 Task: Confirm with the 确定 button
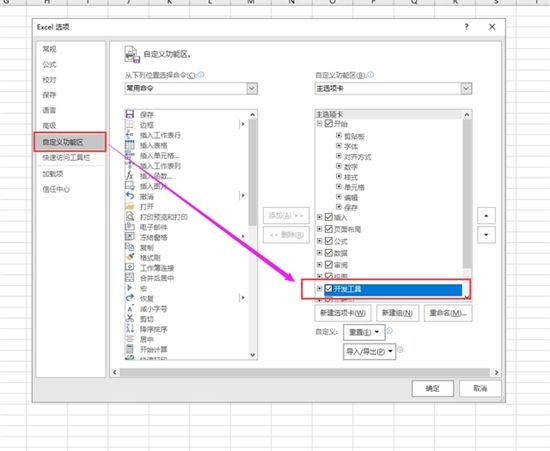tap(432, 388)
